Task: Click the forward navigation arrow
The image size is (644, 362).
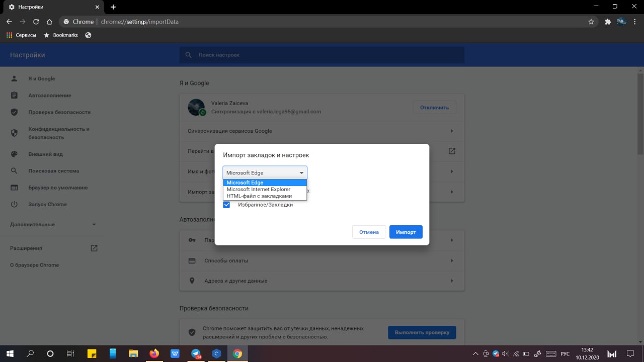Action: [23, 22]
